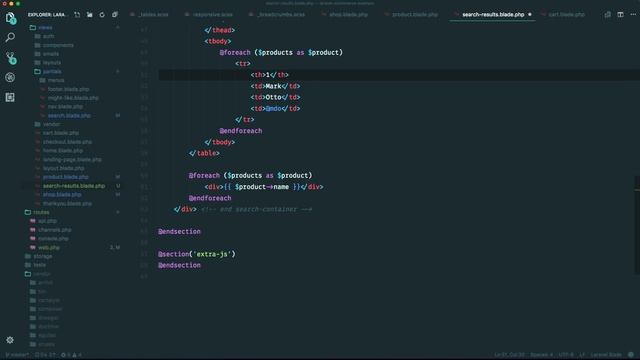Click the New Folder icon in Explorer
640x360 pixels.
click(89, 15)
